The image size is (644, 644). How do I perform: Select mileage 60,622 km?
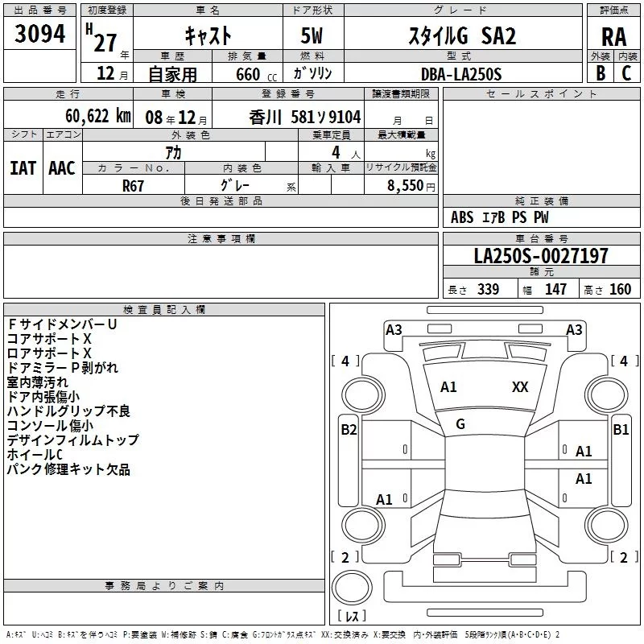pyautogui.click(x=98, y=116)
